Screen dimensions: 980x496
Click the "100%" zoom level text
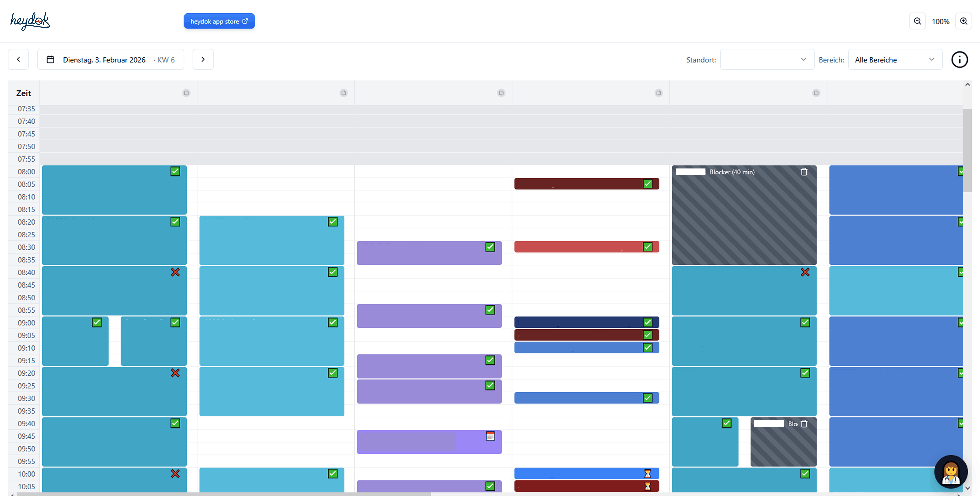940,22
